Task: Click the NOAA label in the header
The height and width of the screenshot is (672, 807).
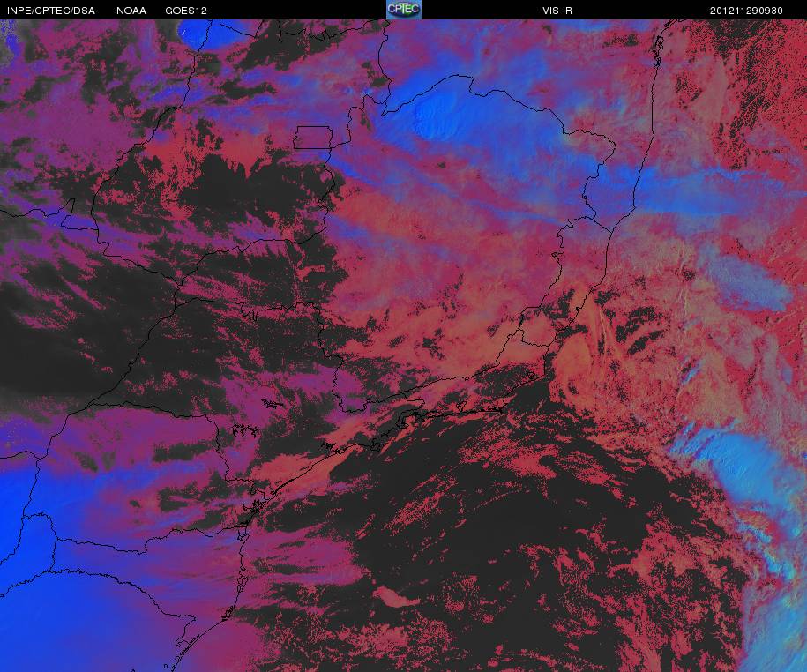Action: click(131, 11)
